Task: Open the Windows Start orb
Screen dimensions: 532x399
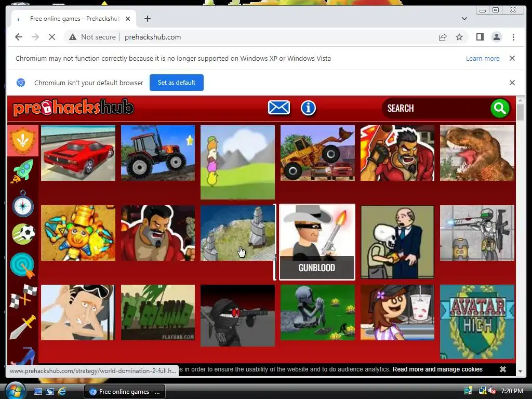Action: click(15, 391)
